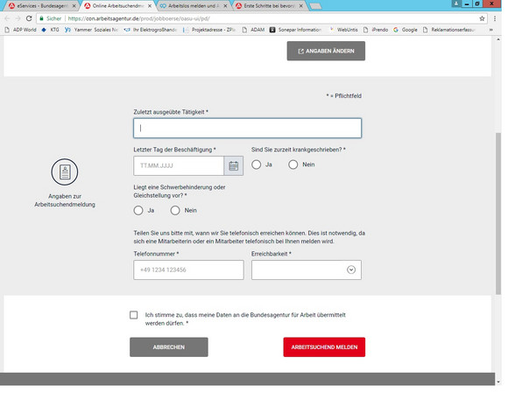Viewport: 508px width, 420px height.
Task: Show more bookmarks via overflow chevron
Action: (x=490, y=30)
